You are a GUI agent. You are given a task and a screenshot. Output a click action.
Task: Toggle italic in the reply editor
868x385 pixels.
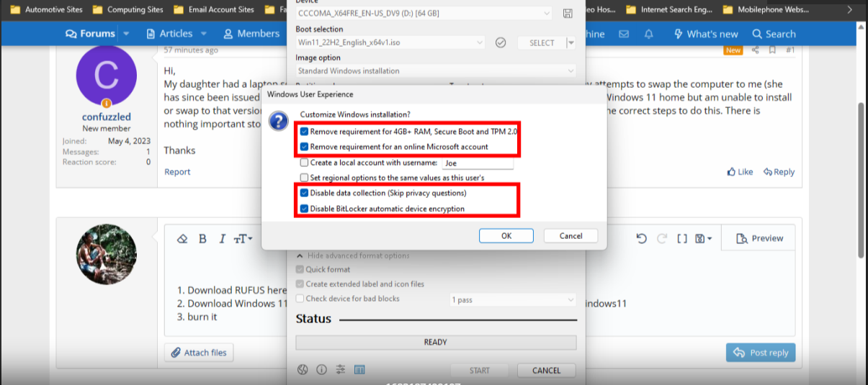(222, 238)
